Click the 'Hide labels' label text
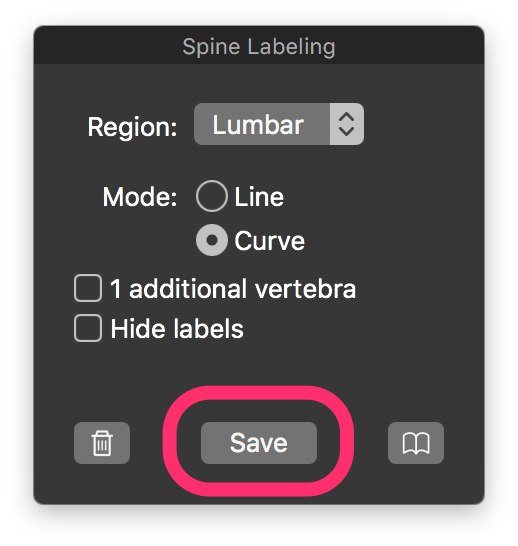 [177, 328]
